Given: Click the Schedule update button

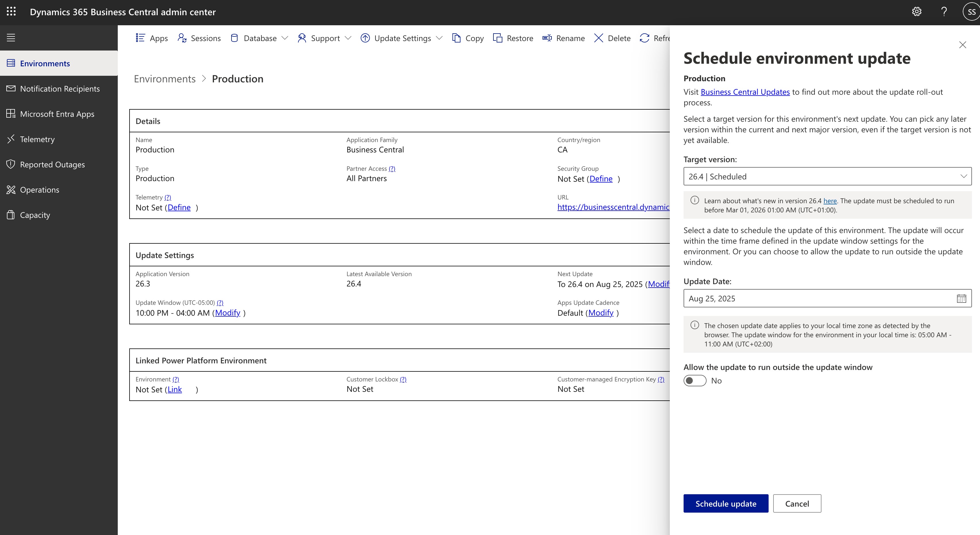Looking at the screenshot, I should coord(726,503).
